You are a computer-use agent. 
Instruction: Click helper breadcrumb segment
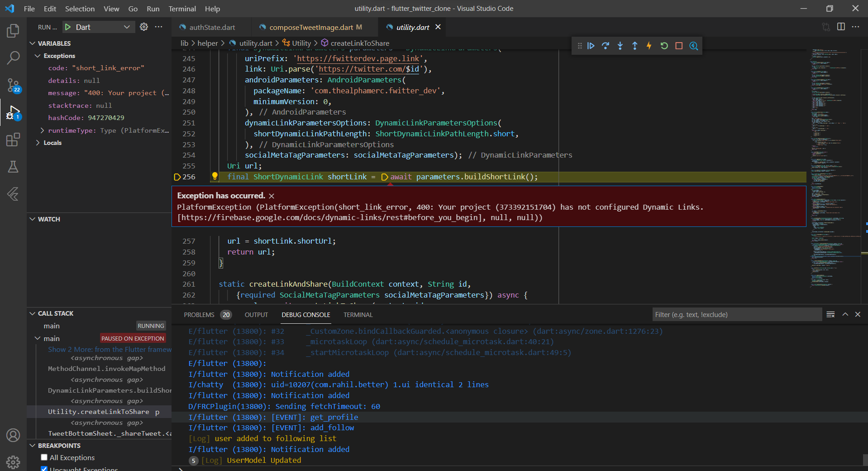(208, 43)
